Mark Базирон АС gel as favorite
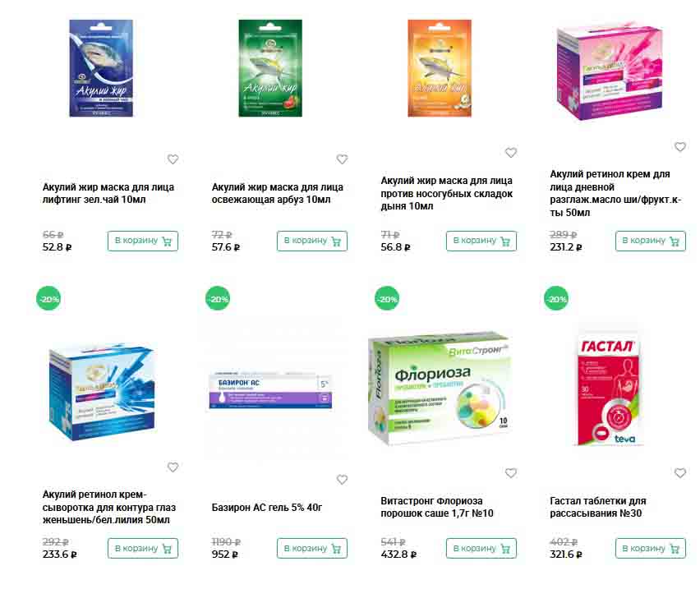This screenshot has width=700, height=589. [x=342, y=480]
